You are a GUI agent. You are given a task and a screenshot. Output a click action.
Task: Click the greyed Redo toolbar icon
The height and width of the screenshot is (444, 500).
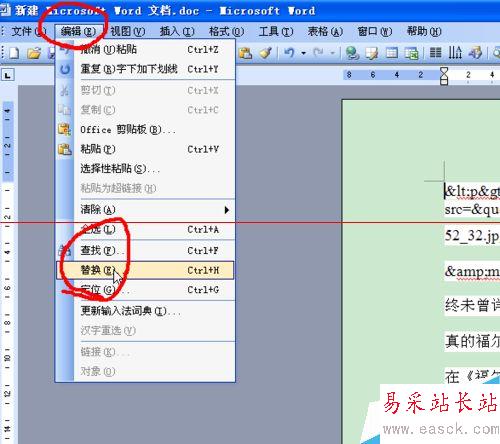pyautogui.click(x=318, y=53)
